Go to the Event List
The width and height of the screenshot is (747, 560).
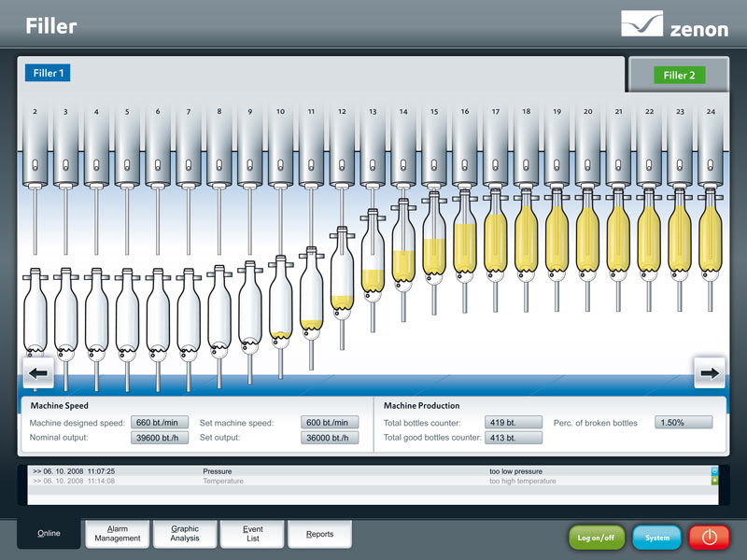[x=253, y=533]
